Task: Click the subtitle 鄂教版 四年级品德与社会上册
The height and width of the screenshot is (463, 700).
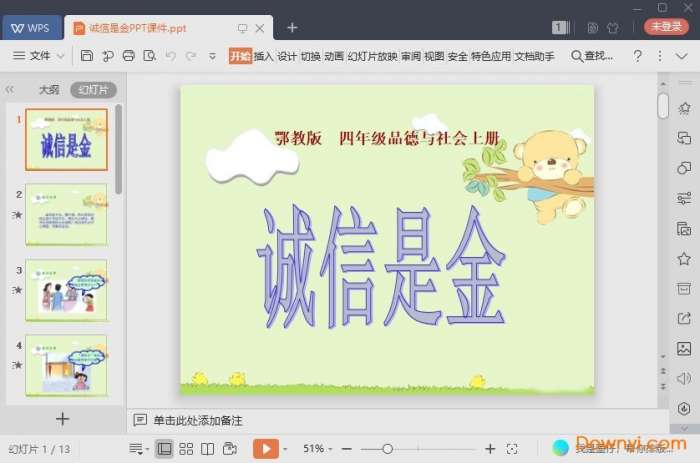Action: 388,138
